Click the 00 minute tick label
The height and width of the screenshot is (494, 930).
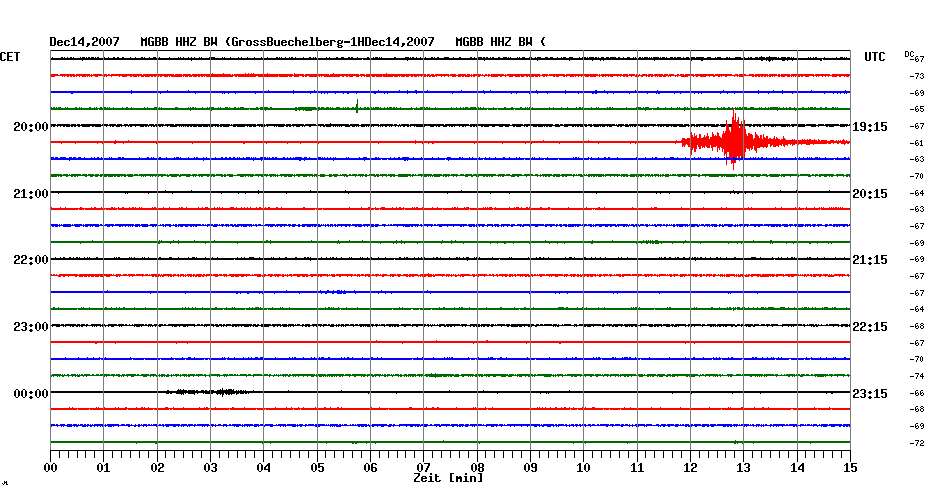click(x=50, y=468)
